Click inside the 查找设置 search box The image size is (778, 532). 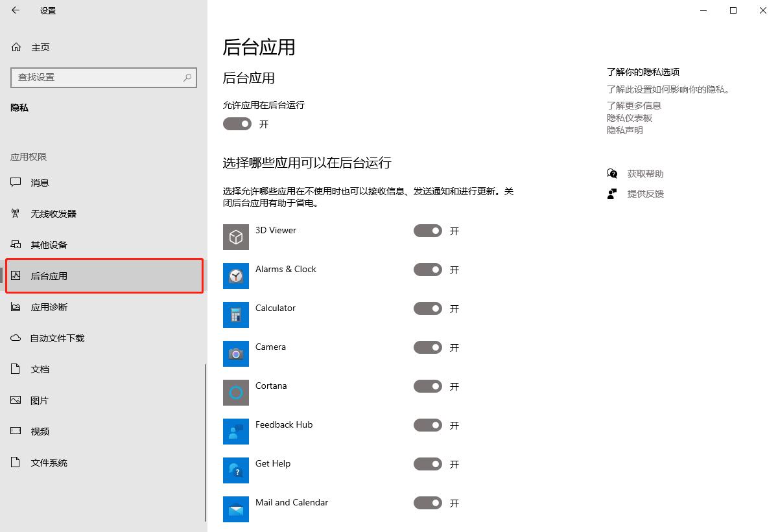click(x=104, y=78)
